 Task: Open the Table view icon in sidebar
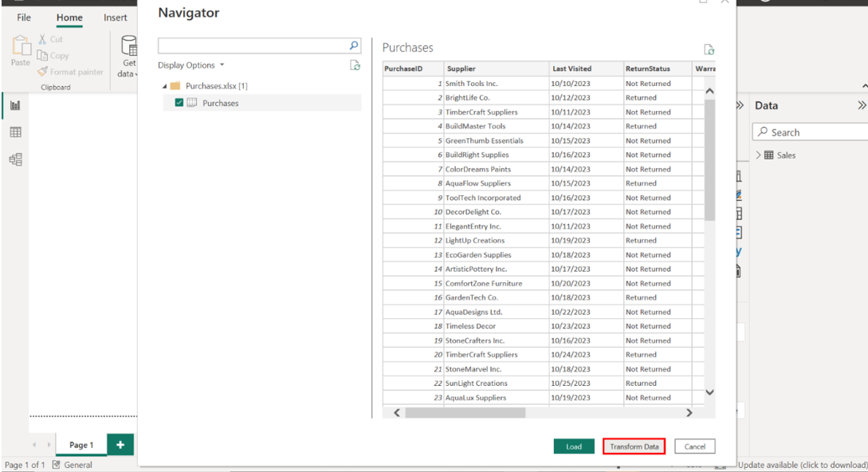[15, 132]
